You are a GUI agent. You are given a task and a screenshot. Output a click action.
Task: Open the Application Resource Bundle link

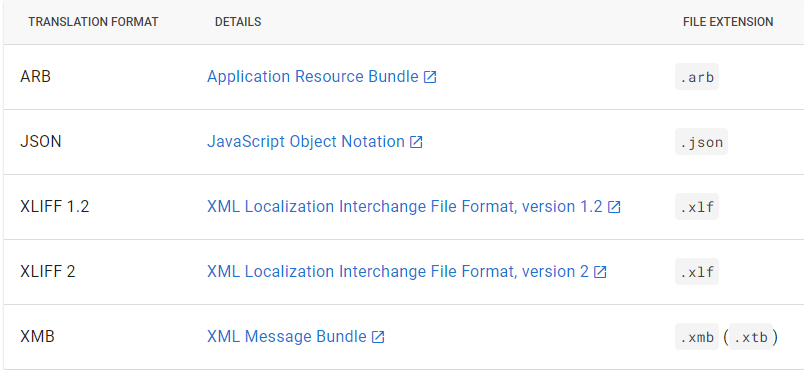[313, 76]
